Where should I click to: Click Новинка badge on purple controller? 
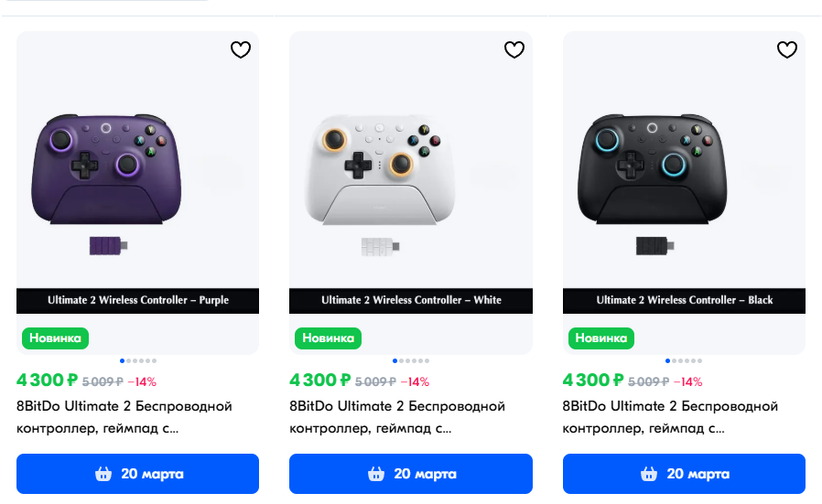55,338
